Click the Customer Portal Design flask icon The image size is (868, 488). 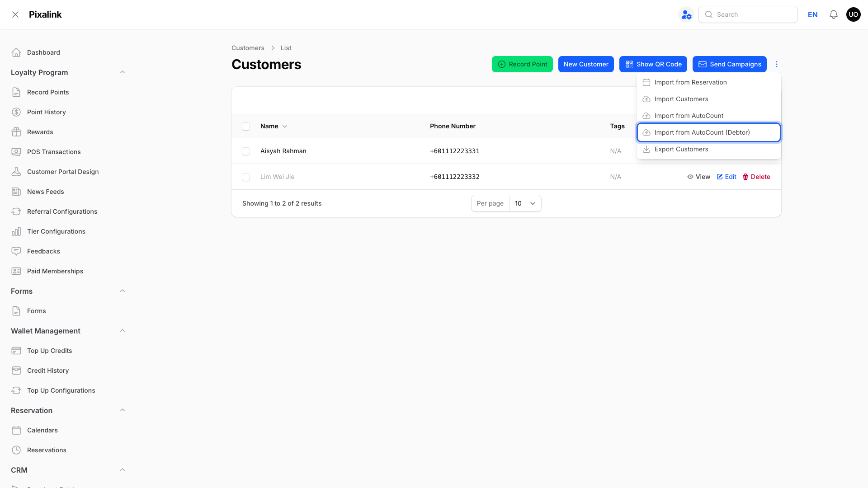click(x=16, y=172)
